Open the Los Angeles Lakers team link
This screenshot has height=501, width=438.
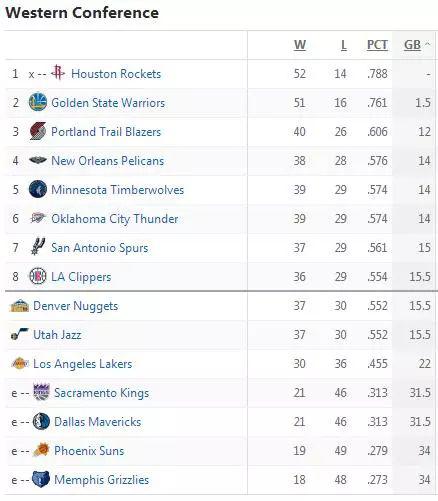[x=83, y=364]
